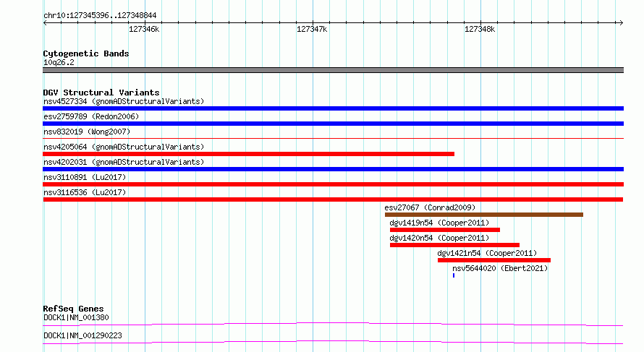Screen dimensions: 644x352
Task: Click the 10q26.2 band label
Action: (x=59, y=62)
